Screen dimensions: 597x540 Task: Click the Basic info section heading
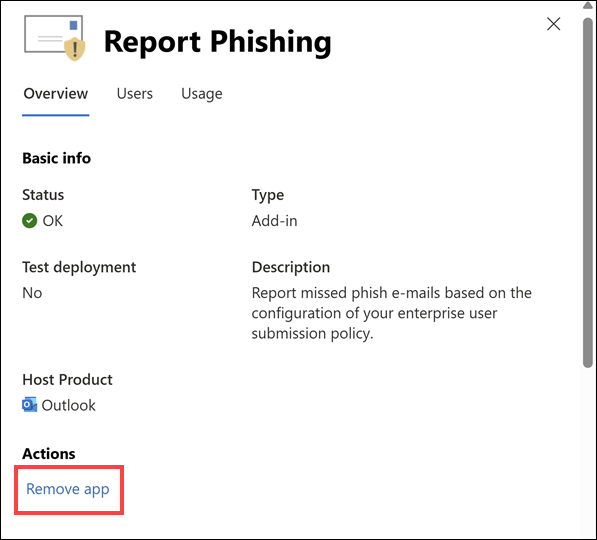pos(57,158)
